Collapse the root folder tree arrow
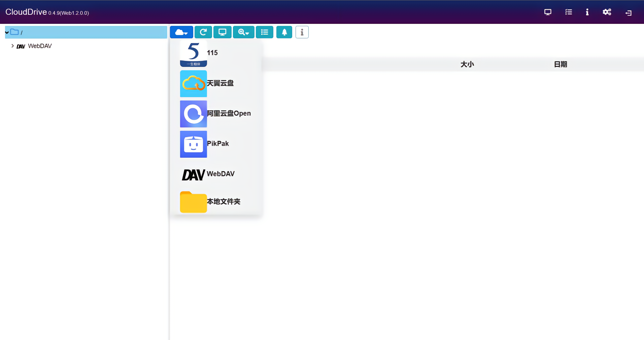The image size is (644, 340). pyautogui.click(x=7, y=33)
